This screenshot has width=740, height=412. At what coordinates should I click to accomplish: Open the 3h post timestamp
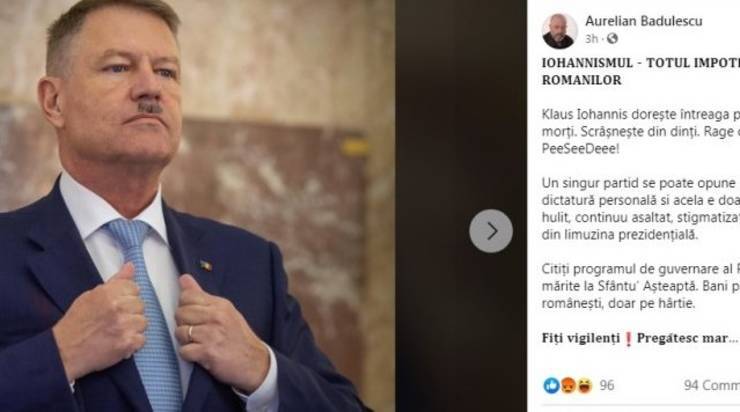click(x=591, y=39)
